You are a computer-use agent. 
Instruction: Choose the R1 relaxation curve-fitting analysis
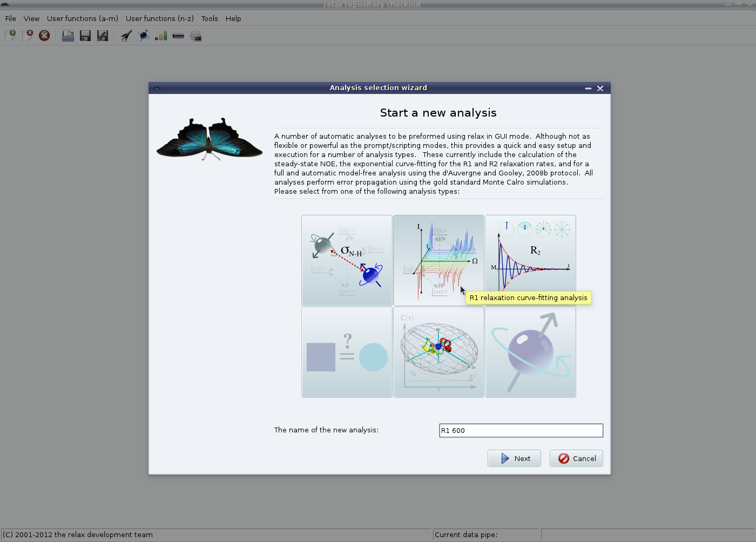438,260
